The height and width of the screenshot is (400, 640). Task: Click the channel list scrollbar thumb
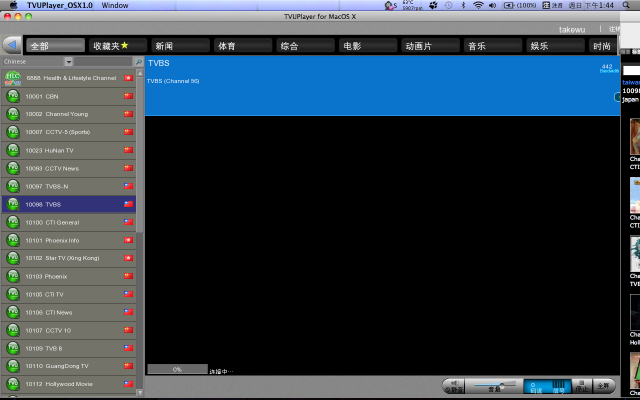(140, 155)
